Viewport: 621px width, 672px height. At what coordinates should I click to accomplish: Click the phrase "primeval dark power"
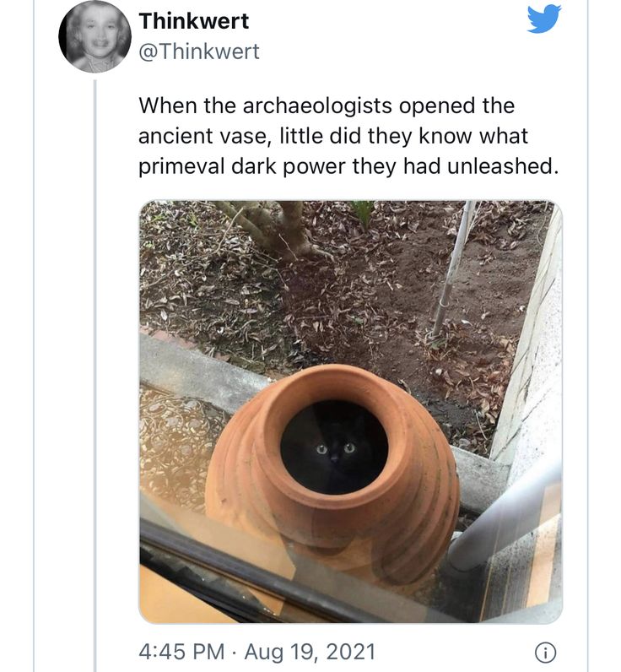241,167
